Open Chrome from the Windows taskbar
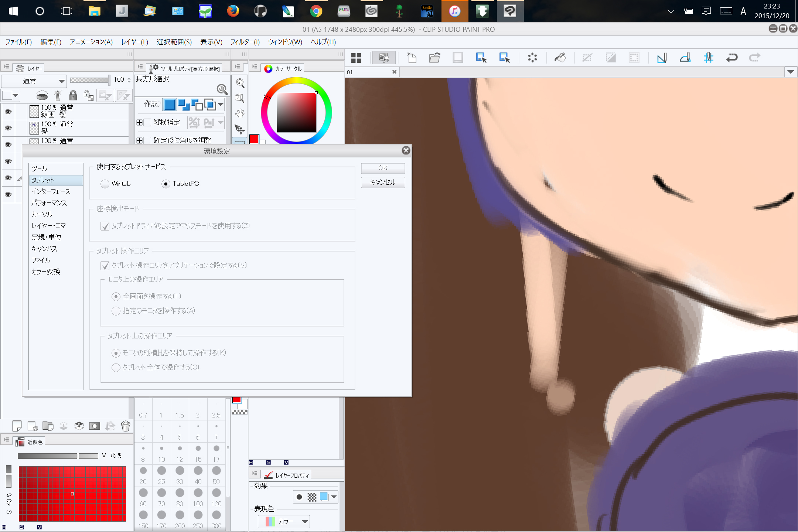This screenshot has height=532, width=798. coord(316,11)
